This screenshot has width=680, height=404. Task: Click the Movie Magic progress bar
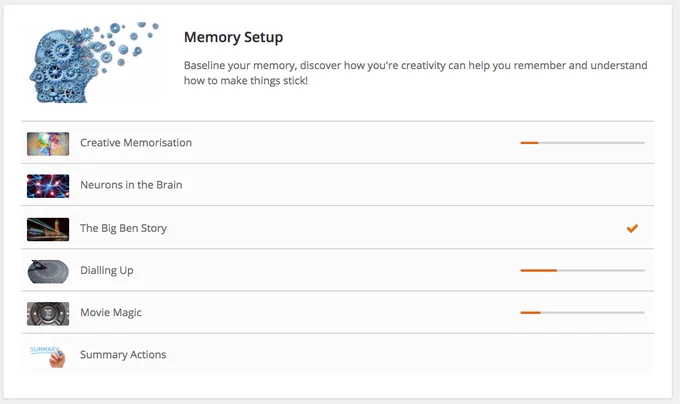(x=582, y=313)
